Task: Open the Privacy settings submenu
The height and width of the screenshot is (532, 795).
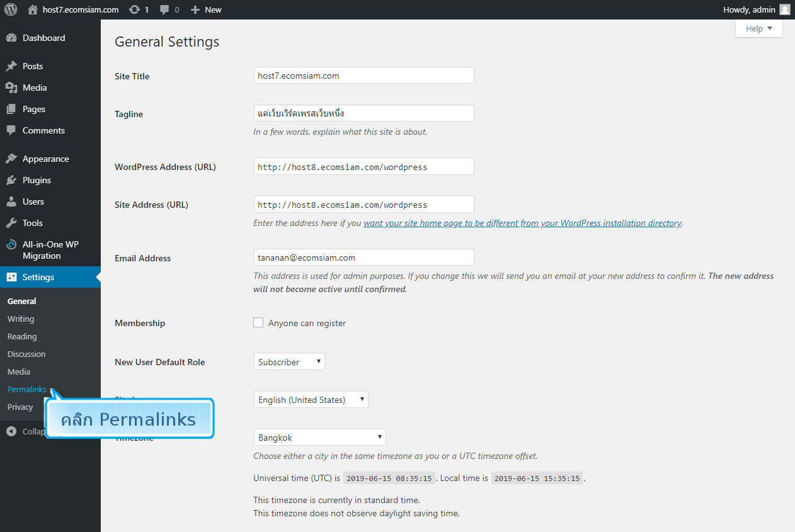Action: point(20,407)
